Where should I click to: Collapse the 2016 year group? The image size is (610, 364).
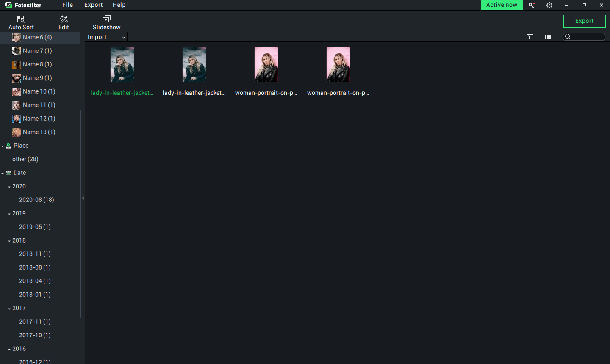[x=9, y=350]
